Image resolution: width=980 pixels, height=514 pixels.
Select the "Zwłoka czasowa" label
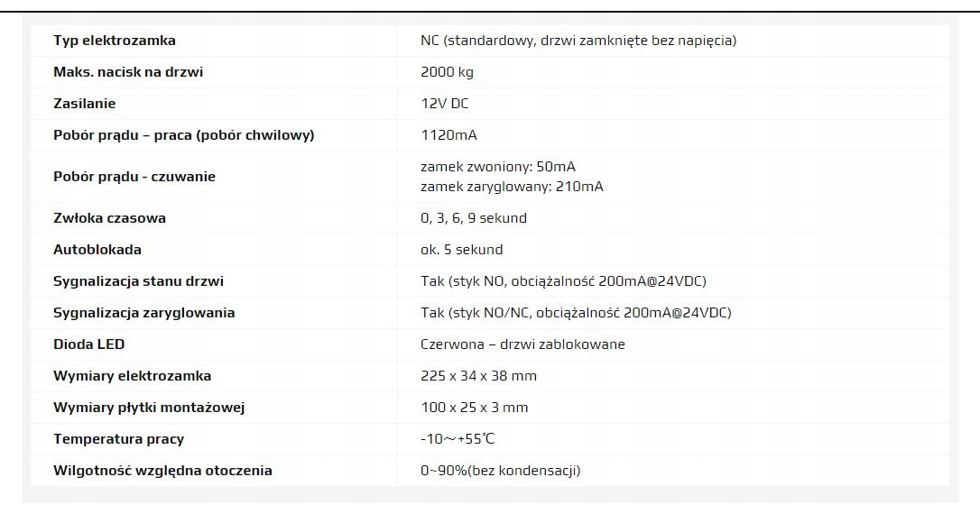point(109,218)
